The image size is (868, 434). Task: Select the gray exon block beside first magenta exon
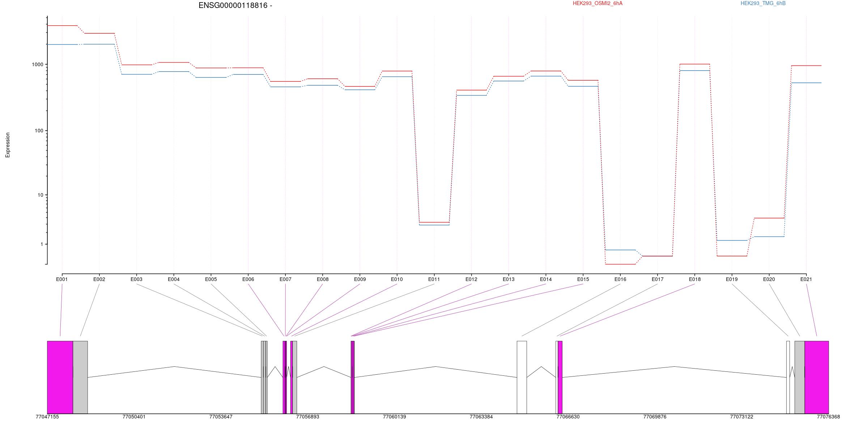(80, 377)
